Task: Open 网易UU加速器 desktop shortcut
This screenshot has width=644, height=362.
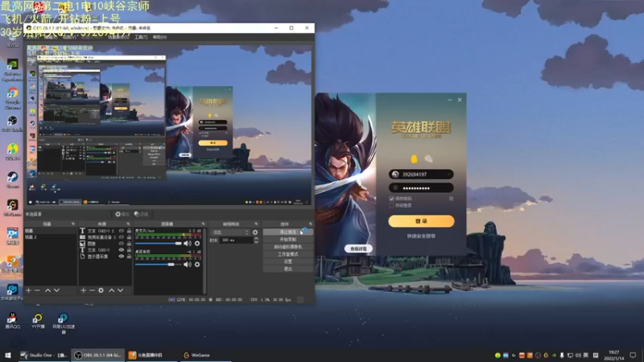Action: click(64, 323)
